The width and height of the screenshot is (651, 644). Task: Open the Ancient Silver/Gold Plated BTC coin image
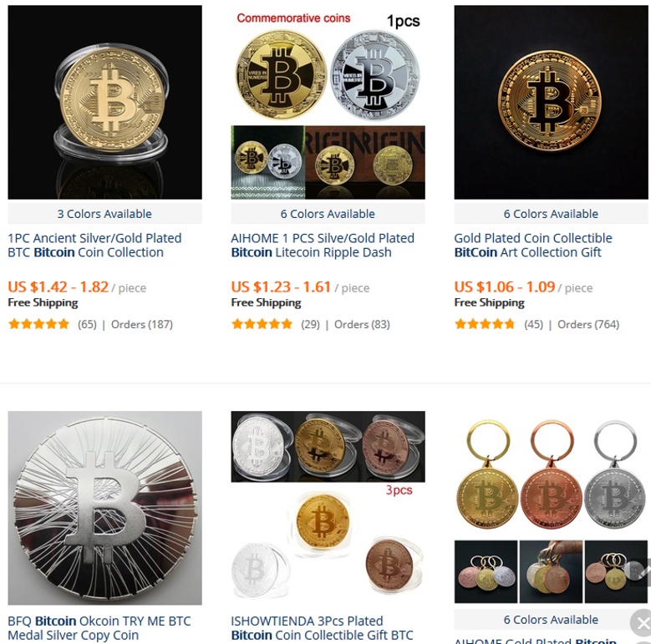(x=104, y=102)
